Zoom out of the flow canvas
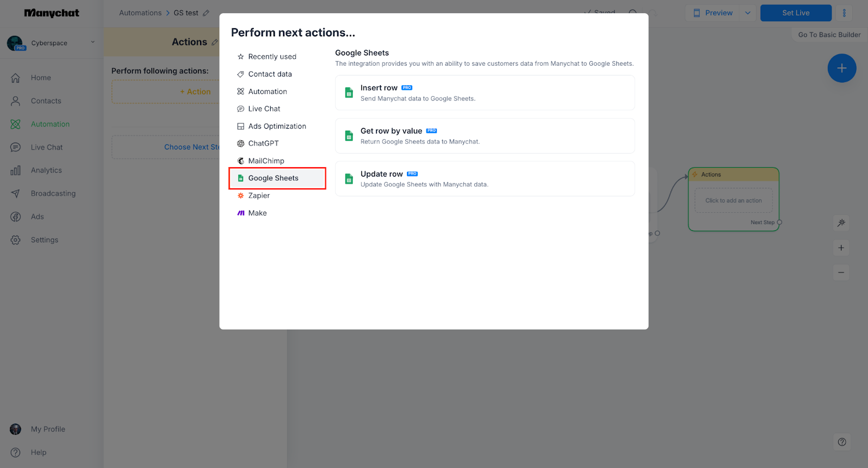The width and height of the screenshot is (868, 468). tap(841, 273)
